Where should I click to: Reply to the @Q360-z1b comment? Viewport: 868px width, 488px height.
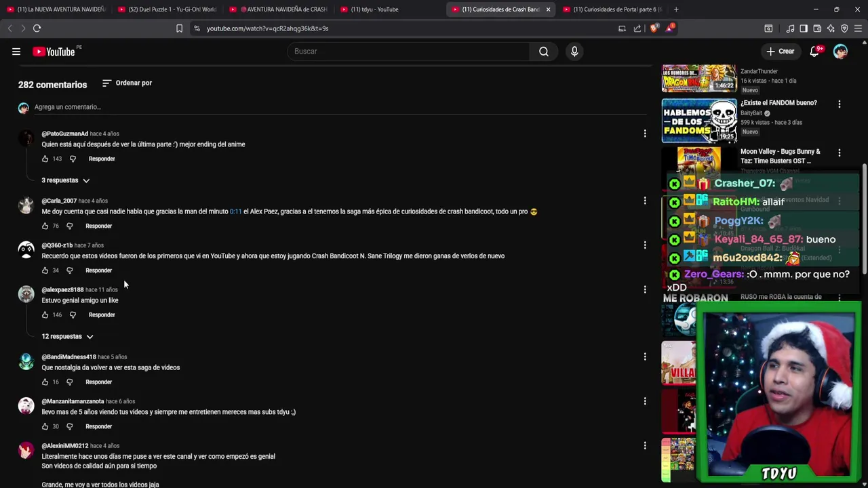pyautogui.click(x=98, y=270)
